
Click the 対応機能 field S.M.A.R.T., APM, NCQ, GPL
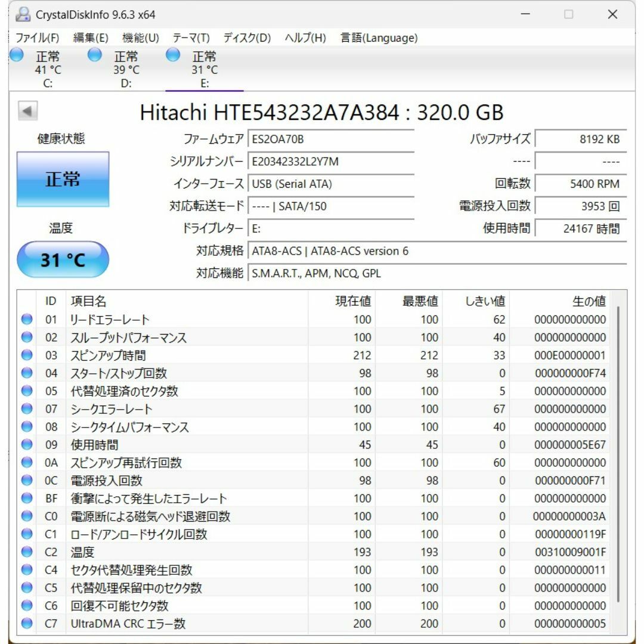[x=438, y=273]
